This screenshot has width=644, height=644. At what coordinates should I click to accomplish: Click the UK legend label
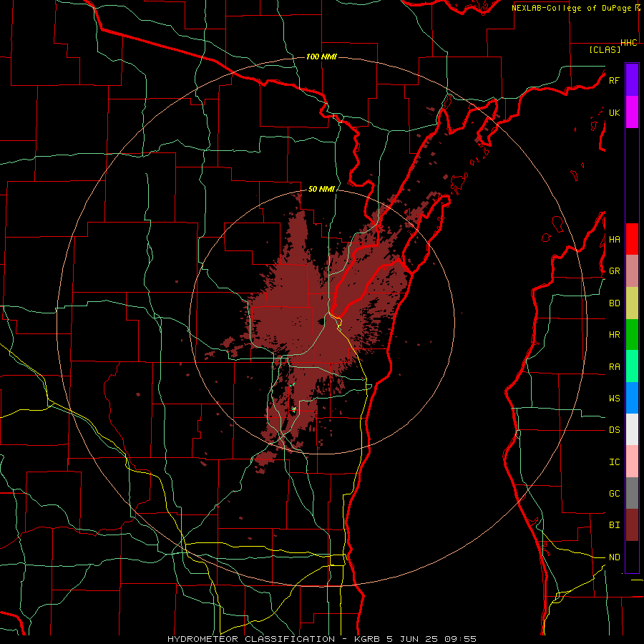click(x=614, y=112)
